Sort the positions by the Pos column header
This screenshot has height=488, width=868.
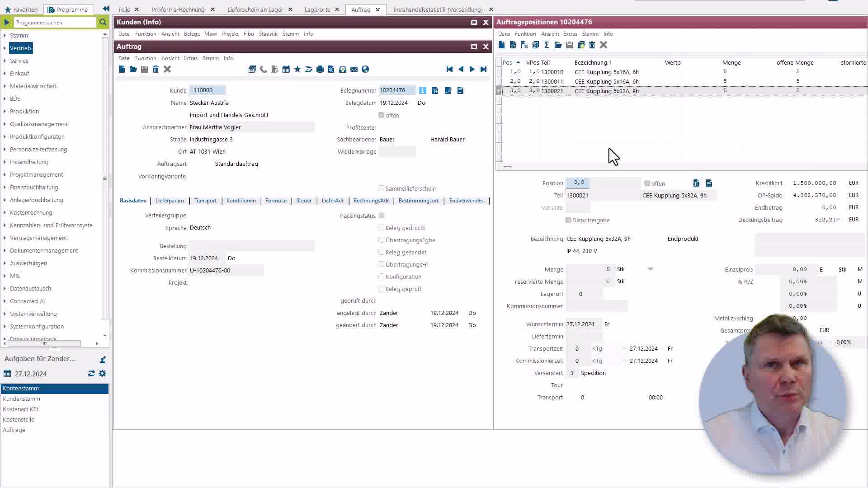coord(507,63)
